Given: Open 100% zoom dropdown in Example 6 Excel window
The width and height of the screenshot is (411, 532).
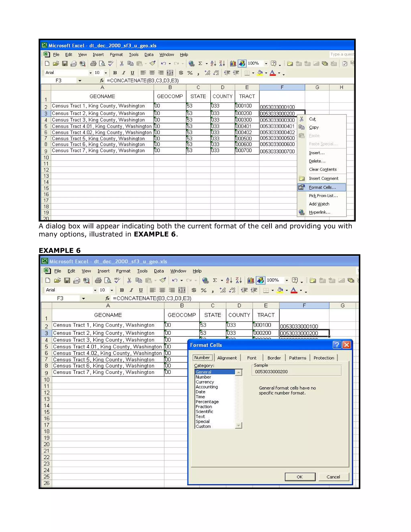Looking at the screenshot, I should [x=287, y=280].
